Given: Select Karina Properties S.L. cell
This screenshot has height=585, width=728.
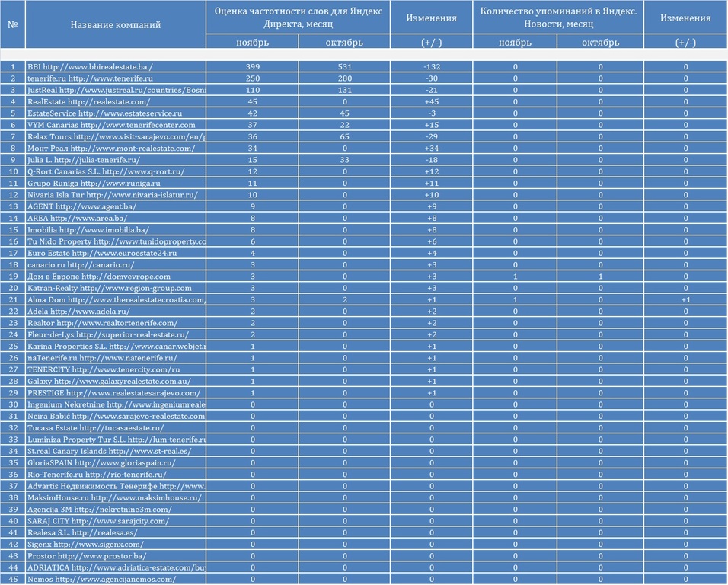Looking at the screenshot, I should [x=116, y=347].
